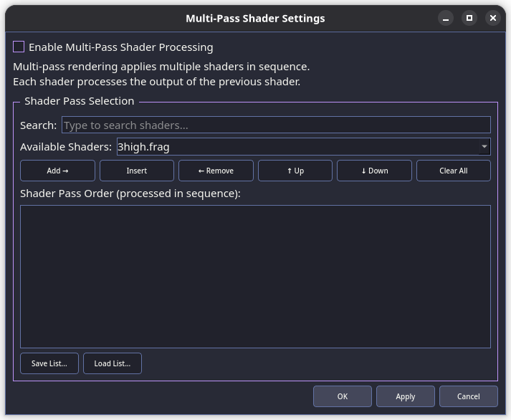
Task: Remove the selected shader pass
Action: [x=216, y=171]
